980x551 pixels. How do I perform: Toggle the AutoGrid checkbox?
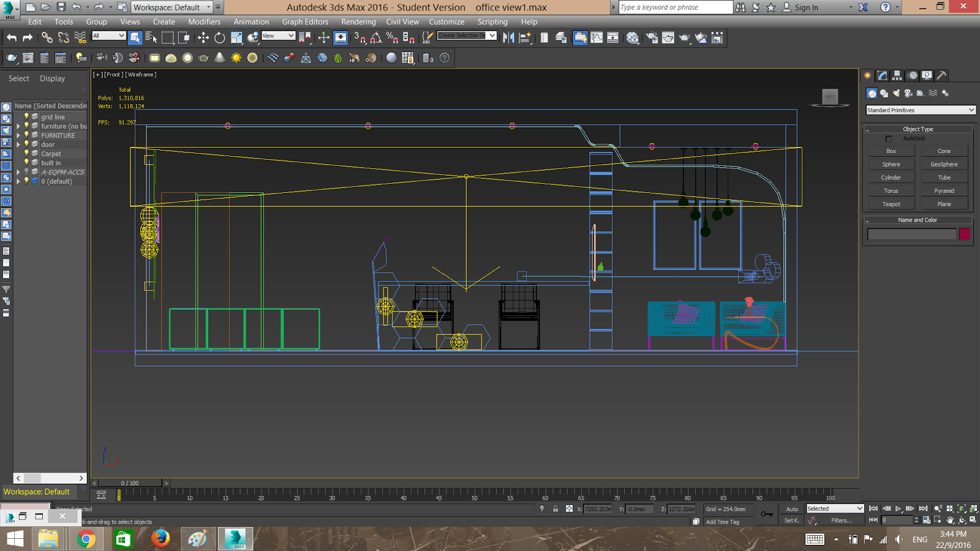[x=889, y=138]
